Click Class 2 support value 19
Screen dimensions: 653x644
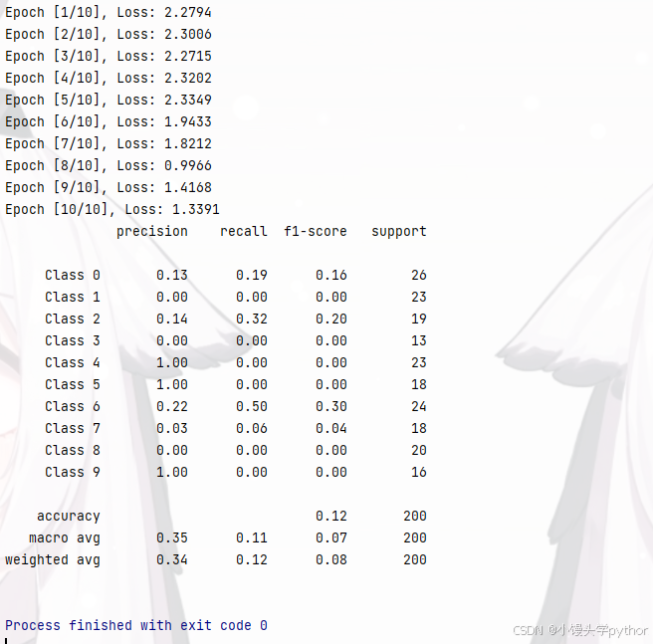(419, 320)
